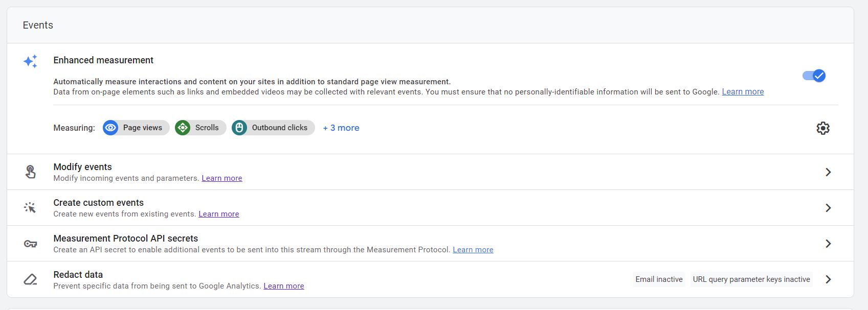This screenshot has height=310, width=868.
Task: Click the Enhanced measurement sparkle icon
Action: (x=31, y=61)
